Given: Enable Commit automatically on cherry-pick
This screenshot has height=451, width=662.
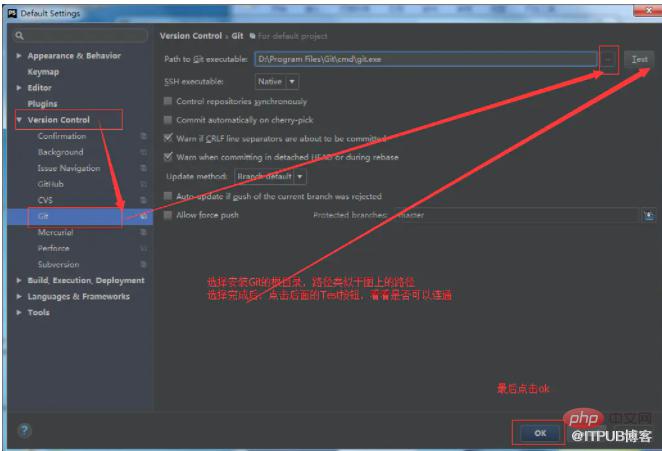Looking at the screenshot, I should coord(168,120).
